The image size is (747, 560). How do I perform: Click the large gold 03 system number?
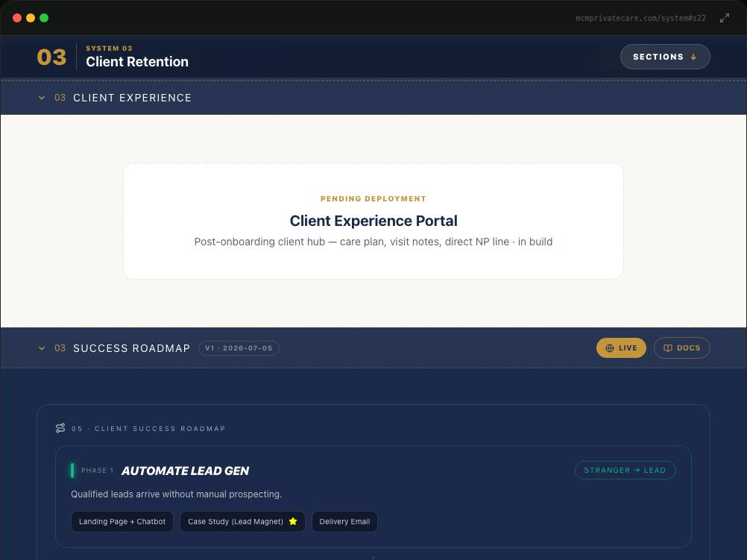coord(51,57)
